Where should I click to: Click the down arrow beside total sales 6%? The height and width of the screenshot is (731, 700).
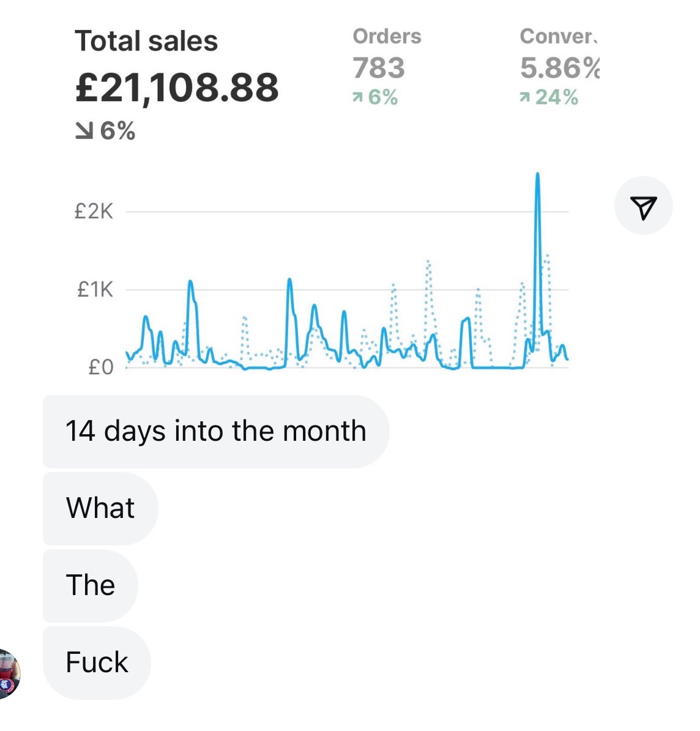click(x=84, y=131)
